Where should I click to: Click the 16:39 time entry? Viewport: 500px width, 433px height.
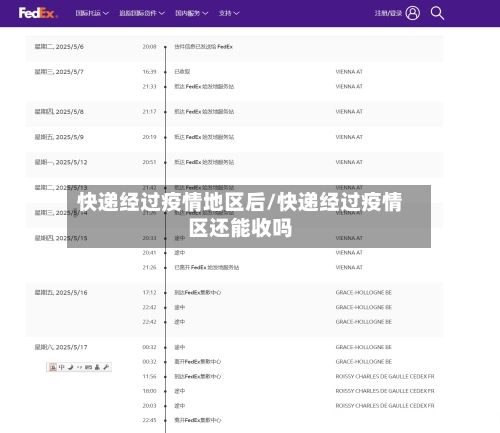[149, 72]
